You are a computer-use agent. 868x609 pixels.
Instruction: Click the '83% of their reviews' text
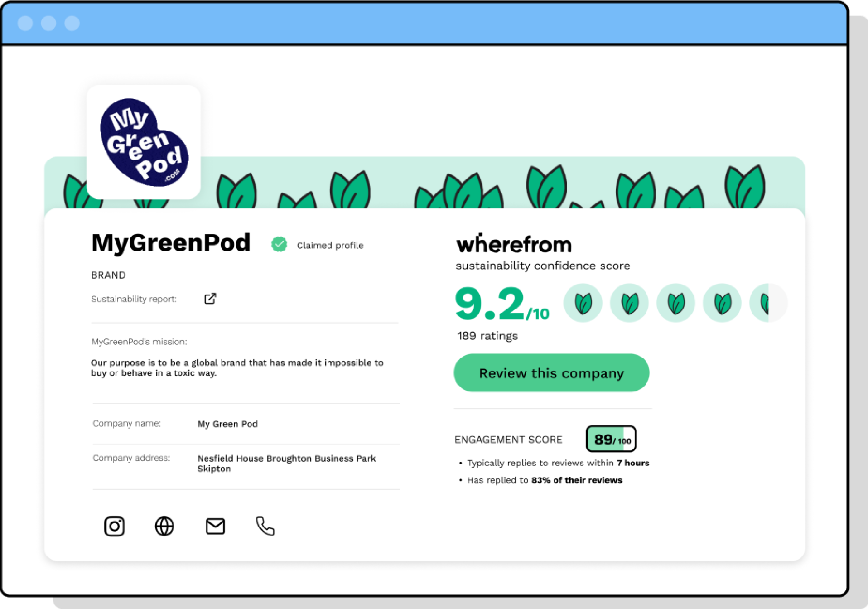(x=577, y=480)
